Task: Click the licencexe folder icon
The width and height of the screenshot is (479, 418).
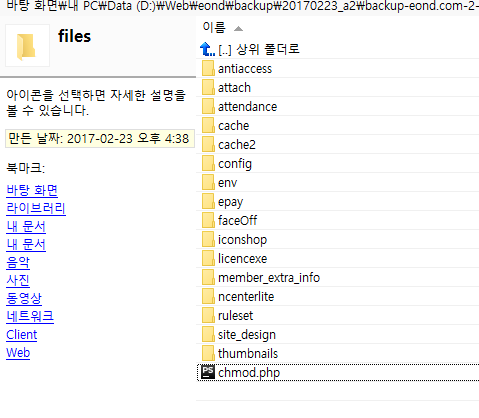Action: click(x=208, y=258)
